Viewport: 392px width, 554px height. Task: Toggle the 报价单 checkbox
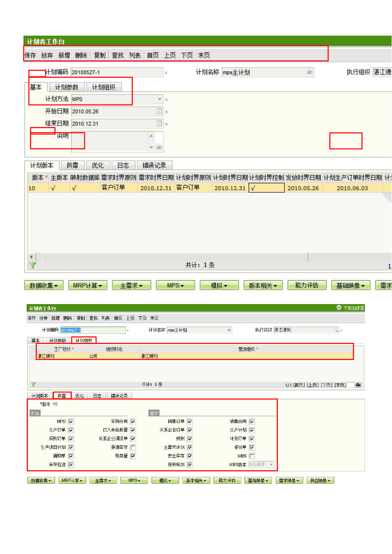(252, 447)
